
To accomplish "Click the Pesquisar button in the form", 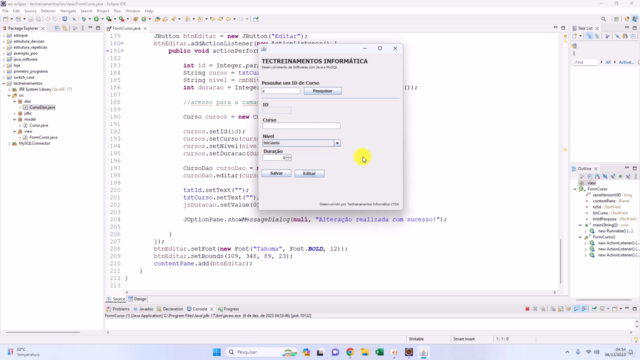I will pos(322,91).
